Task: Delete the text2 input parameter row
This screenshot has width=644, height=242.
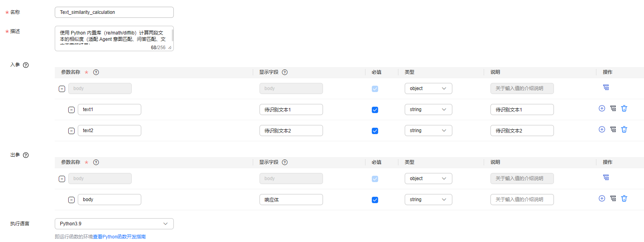Action: tap(624, 130)
